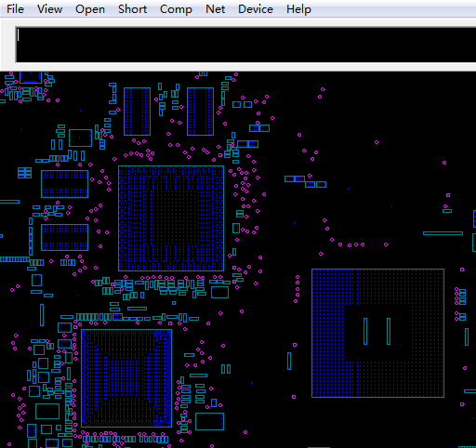Select the lower-left large BGA chip
The image size is (476, 448).
pos(126,378)
